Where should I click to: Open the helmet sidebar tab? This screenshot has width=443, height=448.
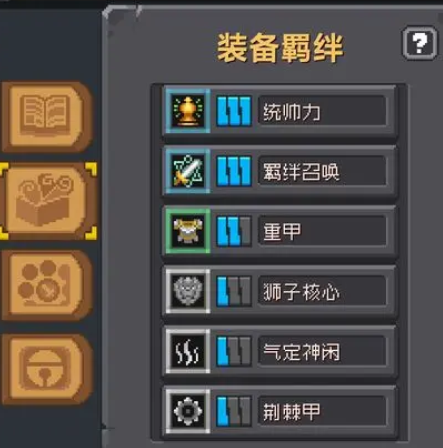47,369
